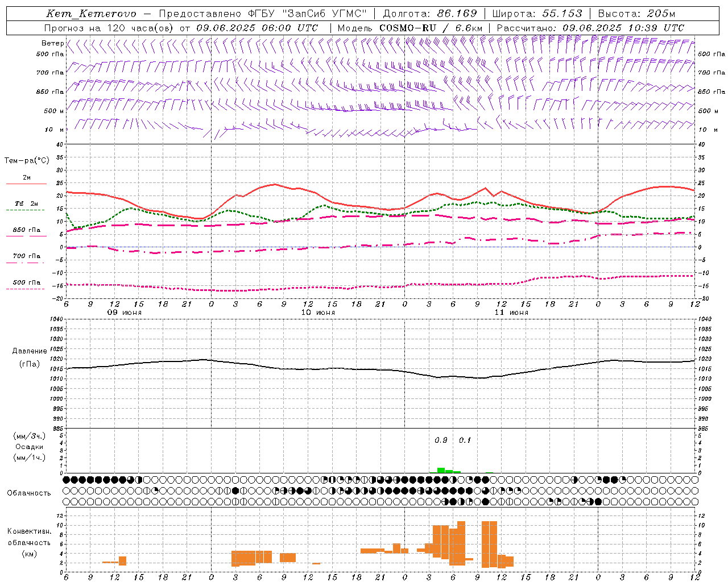Click the Прогноз на 120 часа(ов) text

click(x=110, y=28)
